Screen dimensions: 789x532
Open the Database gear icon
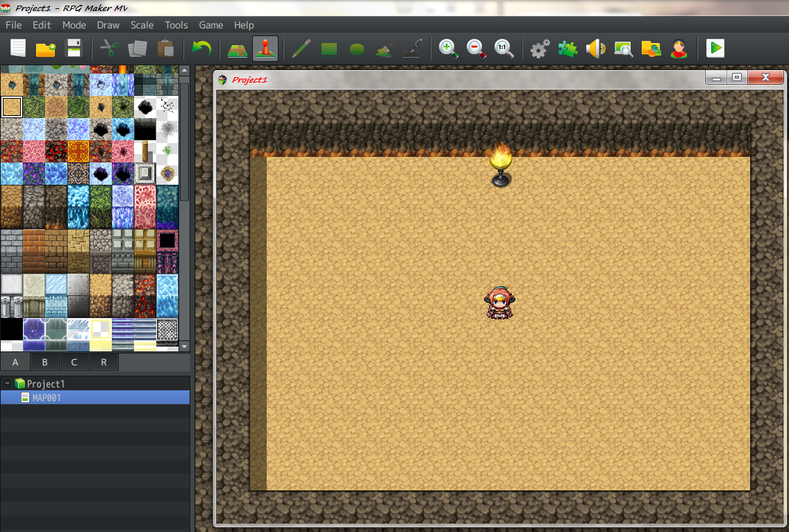(x=540, y=49)
